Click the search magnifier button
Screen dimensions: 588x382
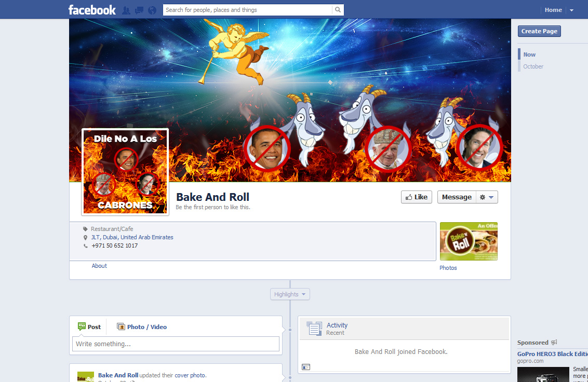coord(338,10)
